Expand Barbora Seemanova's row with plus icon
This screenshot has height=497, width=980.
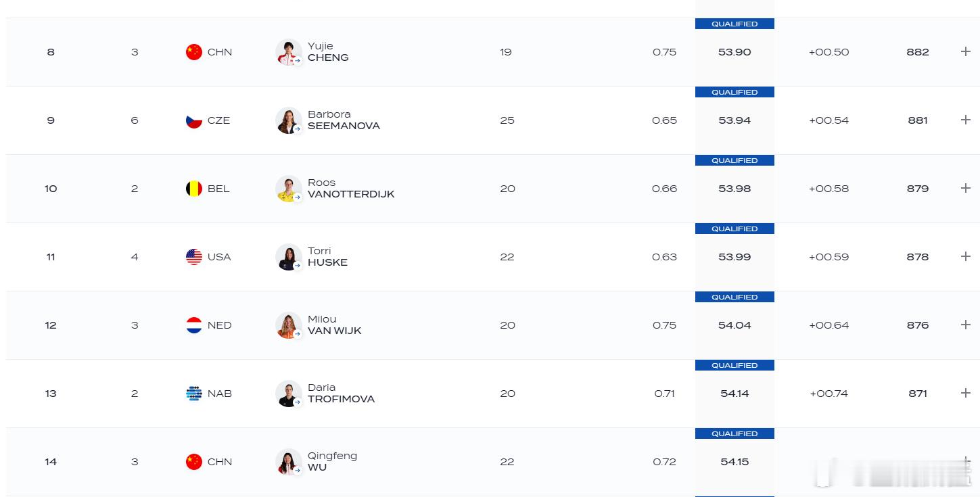click(x=965, y=120)
